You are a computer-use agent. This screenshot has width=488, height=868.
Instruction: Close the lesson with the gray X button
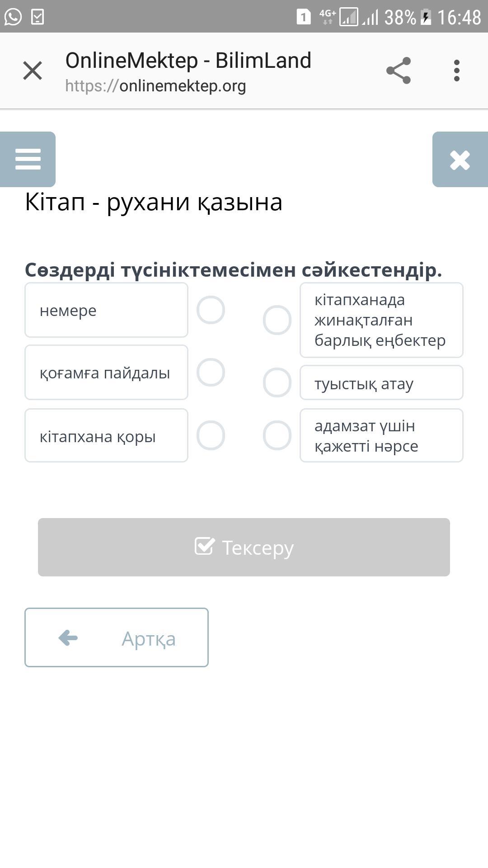point(460,160)
